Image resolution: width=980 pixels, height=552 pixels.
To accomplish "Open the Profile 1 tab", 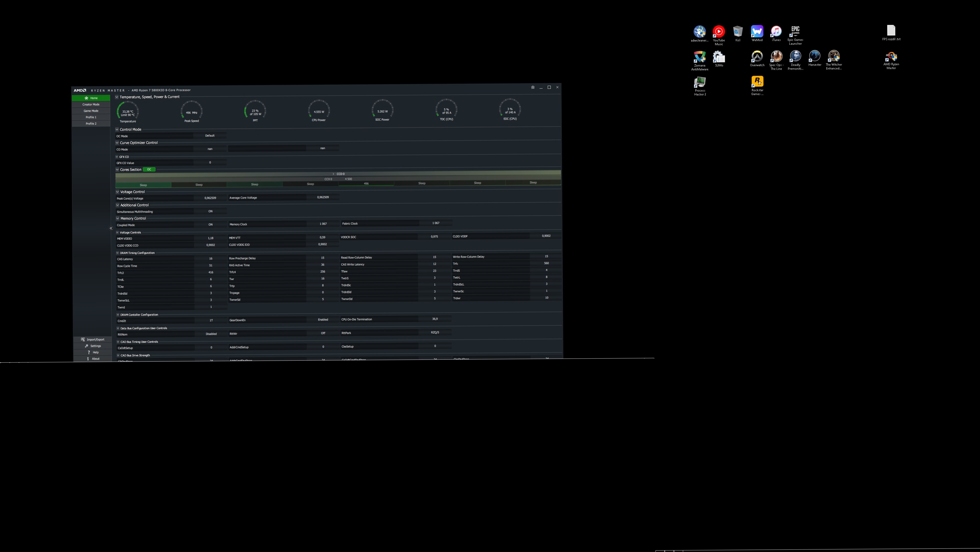I will click(91, 117).
